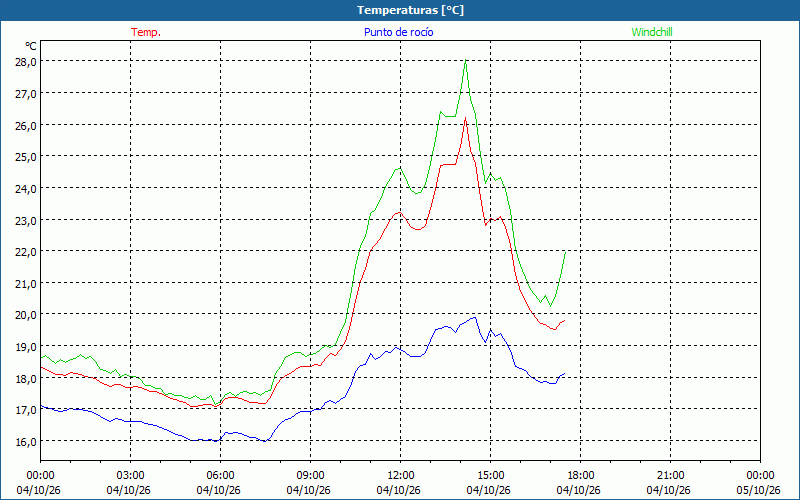Click the "15:00" time label on the x-axis

tap(490, 476)
